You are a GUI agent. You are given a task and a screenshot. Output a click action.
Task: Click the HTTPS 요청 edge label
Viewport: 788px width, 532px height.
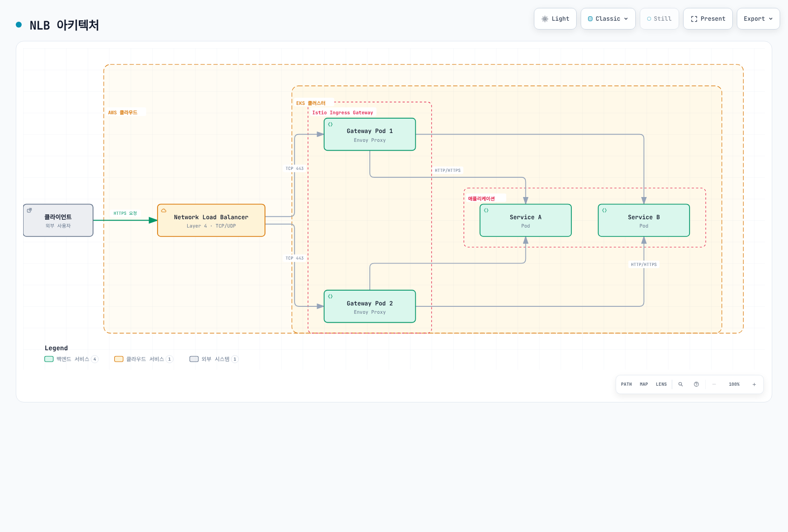[x=125, y=213]
